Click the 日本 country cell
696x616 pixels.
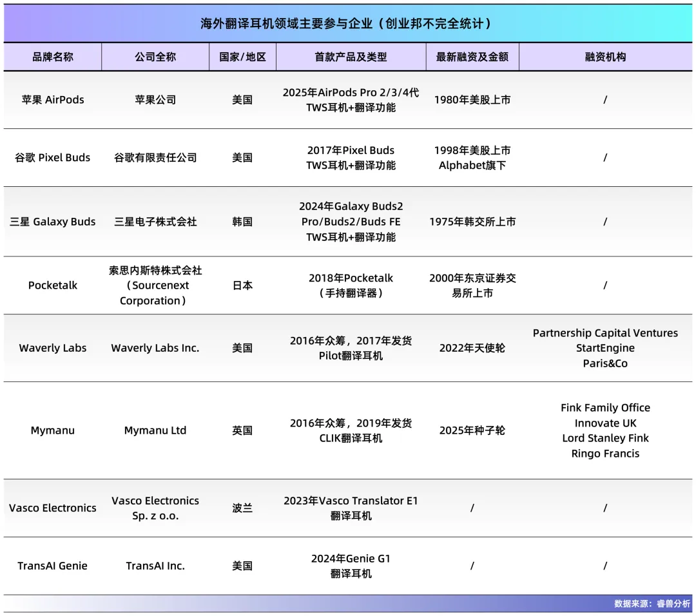click(242, 285)
